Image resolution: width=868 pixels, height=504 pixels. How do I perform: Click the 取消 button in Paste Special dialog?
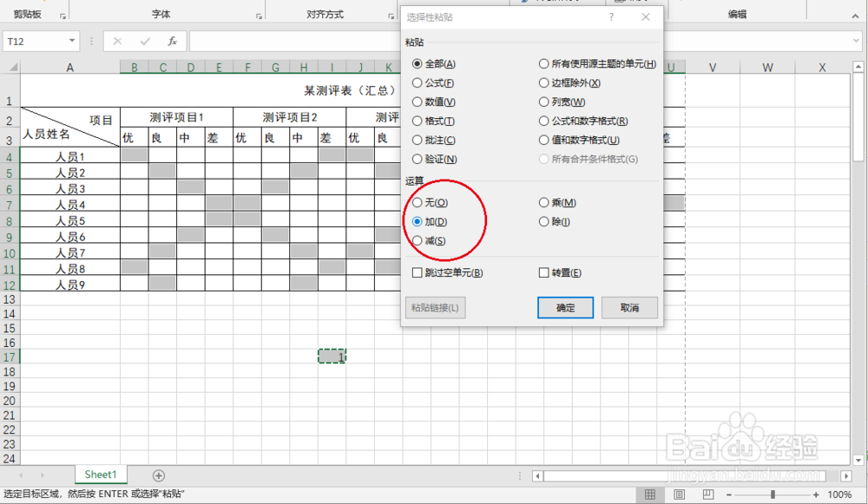629,307
